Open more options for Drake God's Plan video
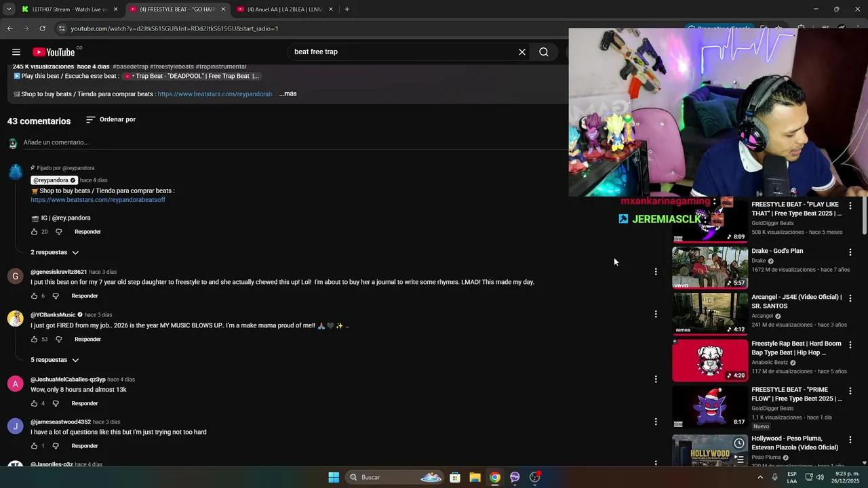Screen dimensions: 868x488 point(850,252)
